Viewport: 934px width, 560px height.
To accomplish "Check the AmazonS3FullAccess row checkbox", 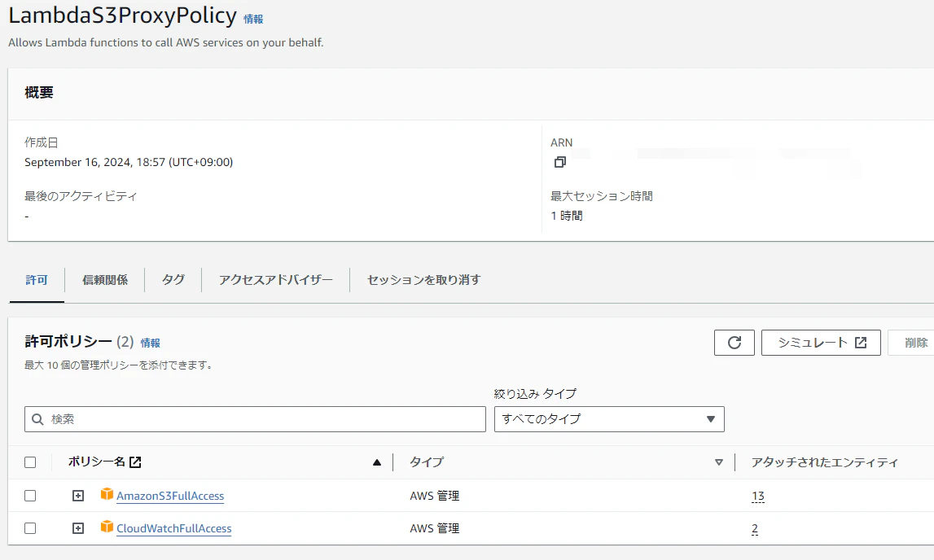I will 30,496.
